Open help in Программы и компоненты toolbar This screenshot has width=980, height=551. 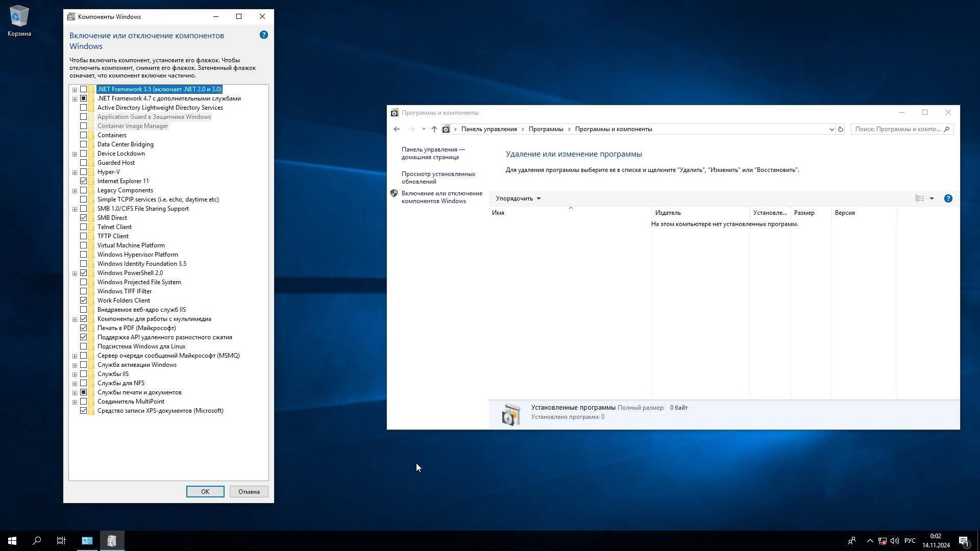pos(948,198)
